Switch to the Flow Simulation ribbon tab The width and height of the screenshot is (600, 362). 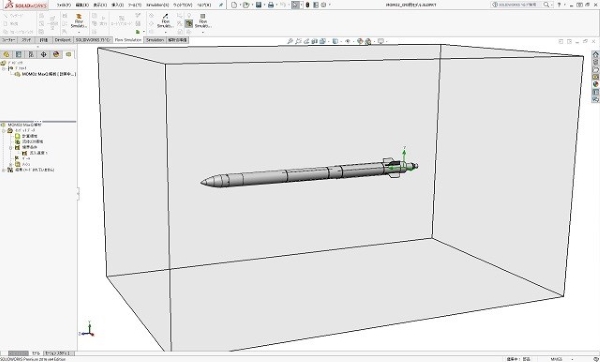pos(128,40)
